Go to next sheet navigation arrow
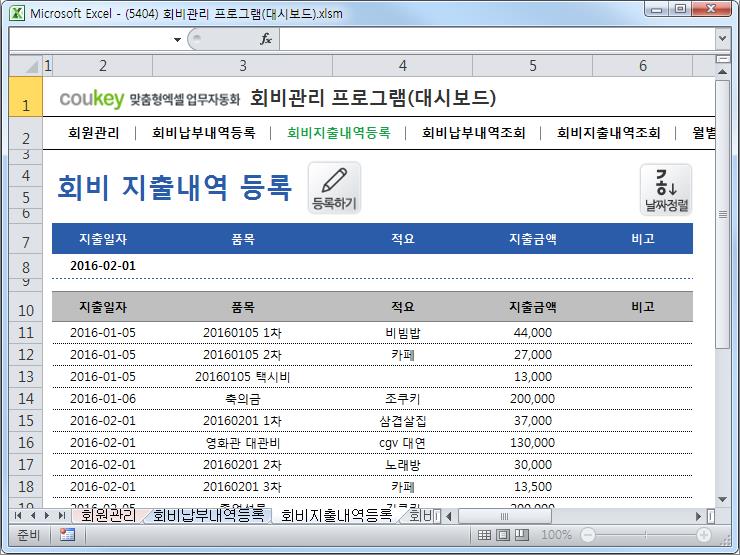Screen dimensions: 740x555 tap(47, 515)
